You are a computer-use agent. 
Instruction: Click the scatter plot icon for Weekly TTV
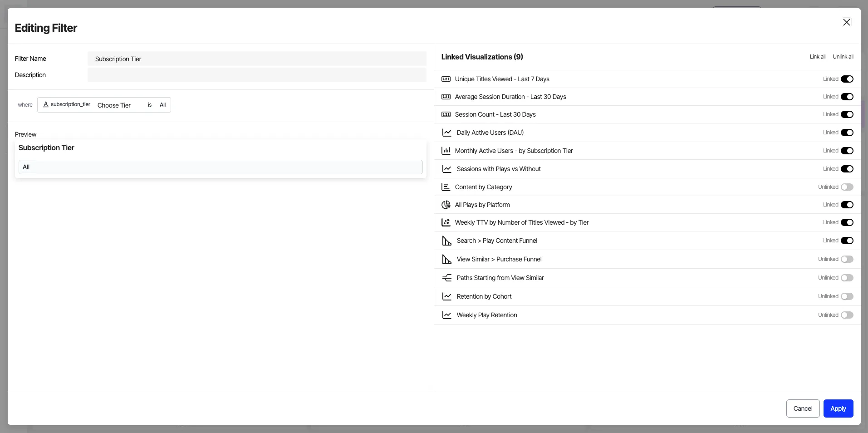coord(446,222)
